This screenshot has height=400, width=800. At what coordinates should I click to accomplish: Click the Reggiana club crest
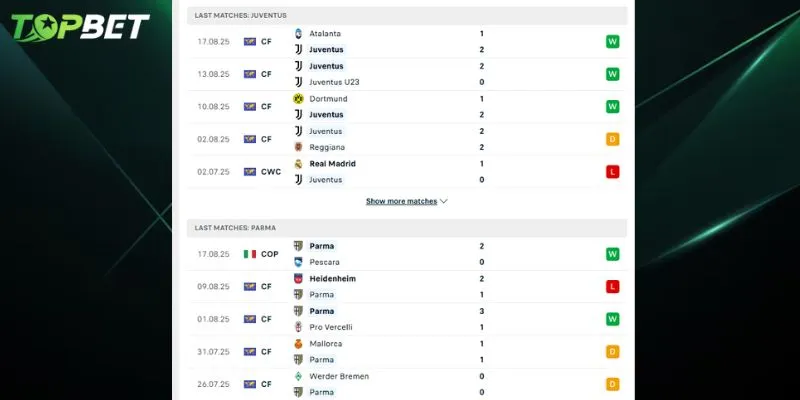[298, 147]
